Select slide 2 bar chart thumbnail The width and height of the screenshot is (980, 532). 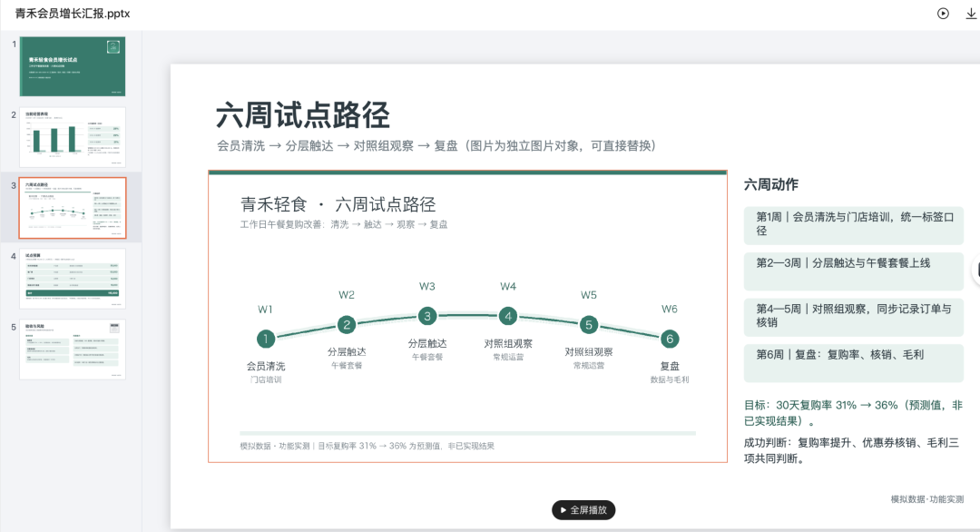coord(73,137)
